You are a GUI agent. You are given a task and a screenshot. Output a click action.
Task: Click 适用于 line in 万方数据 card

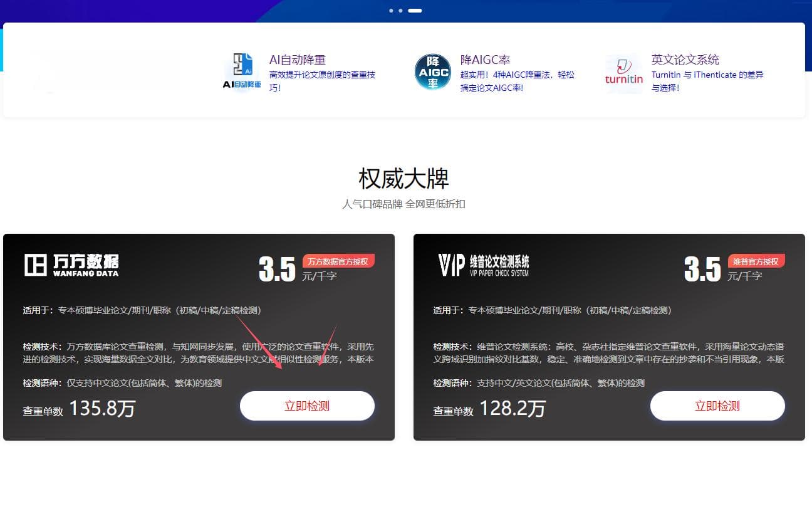point(142,310)
